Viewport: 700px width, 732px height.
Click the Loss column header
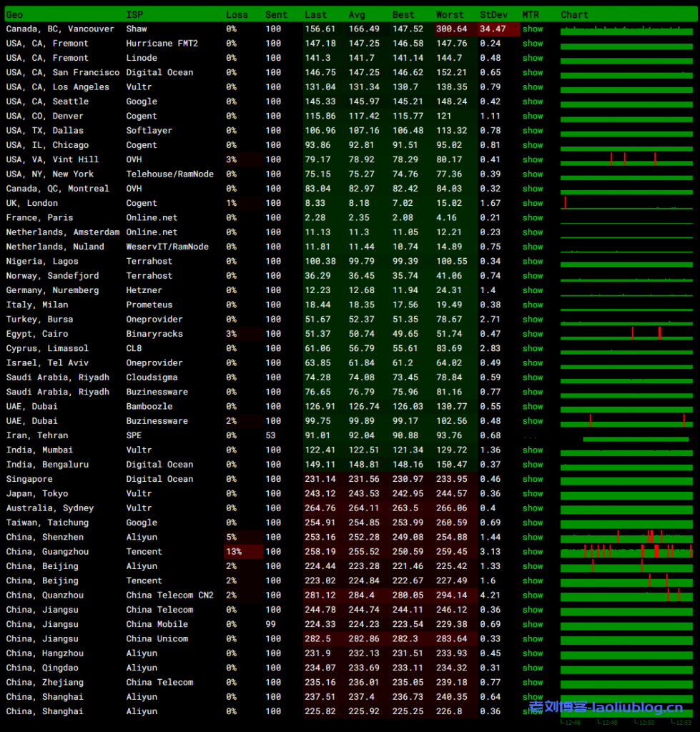point(237,14)
